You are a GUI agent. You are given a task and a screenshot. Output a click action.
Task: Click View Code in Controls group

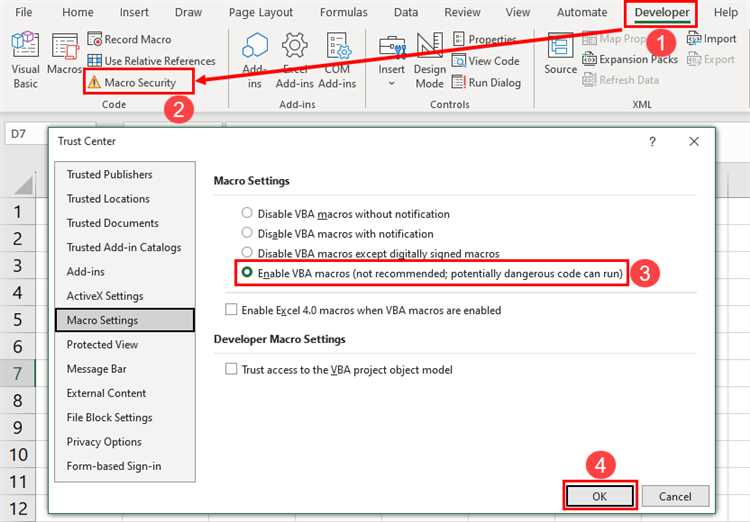click(x=486, y=61)
